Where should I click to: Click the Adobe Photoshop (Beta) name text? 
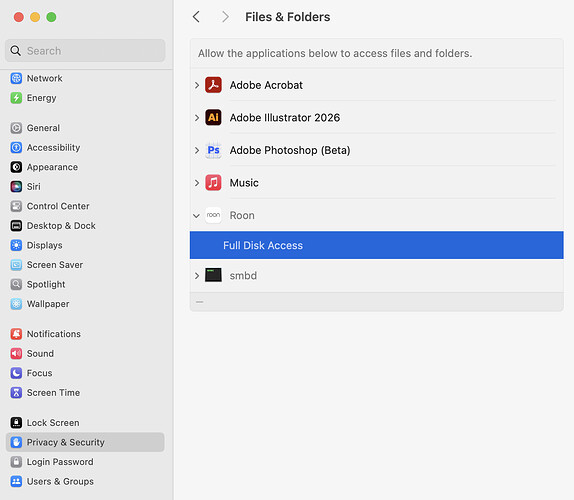point(290,150)
